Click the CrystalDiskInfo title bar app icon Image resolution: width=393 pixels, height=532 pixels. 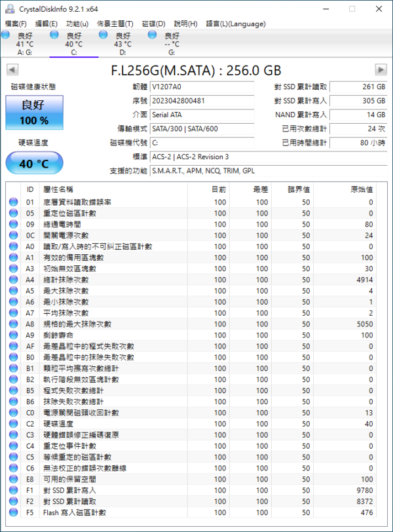coord(9,9)
